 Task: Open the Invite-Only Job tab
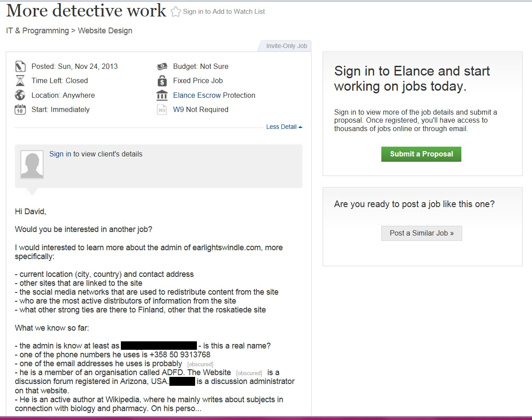pos(286,46)
